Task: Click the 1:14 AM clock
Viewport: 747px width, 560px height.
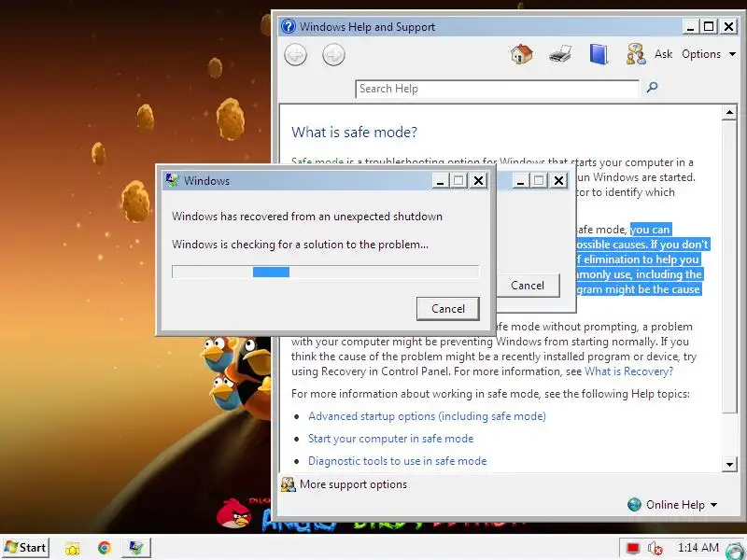Action: tap(698, 548)
